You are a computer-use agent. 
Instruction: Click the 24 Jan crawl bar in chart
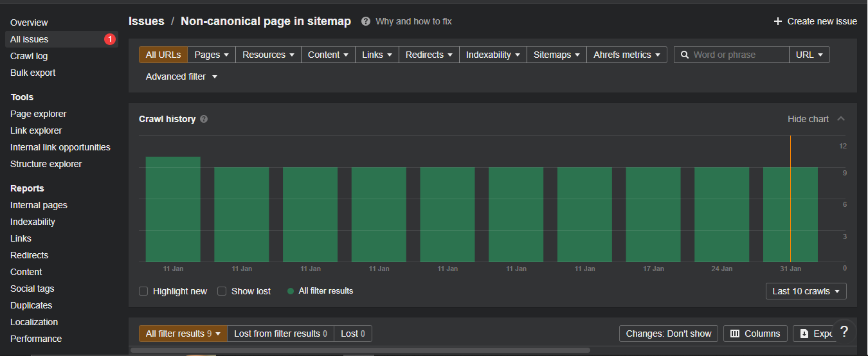tap(722, 215)
